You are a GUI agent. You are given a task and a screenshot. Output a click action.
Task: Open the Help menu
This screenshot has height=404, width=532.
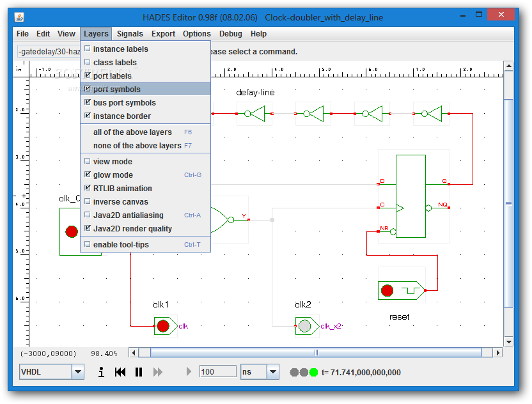coord(258,34)
